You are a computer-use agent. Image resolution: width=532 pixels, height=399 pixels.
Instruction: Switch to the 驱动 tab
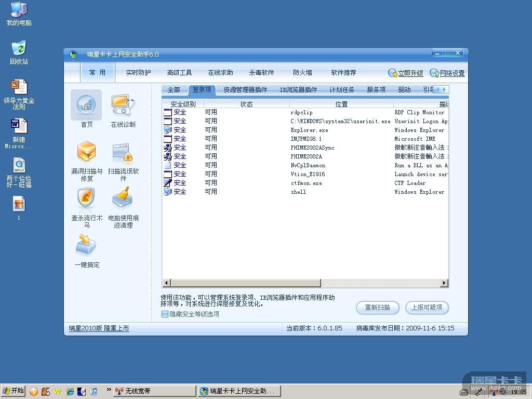tap(404, 89)
